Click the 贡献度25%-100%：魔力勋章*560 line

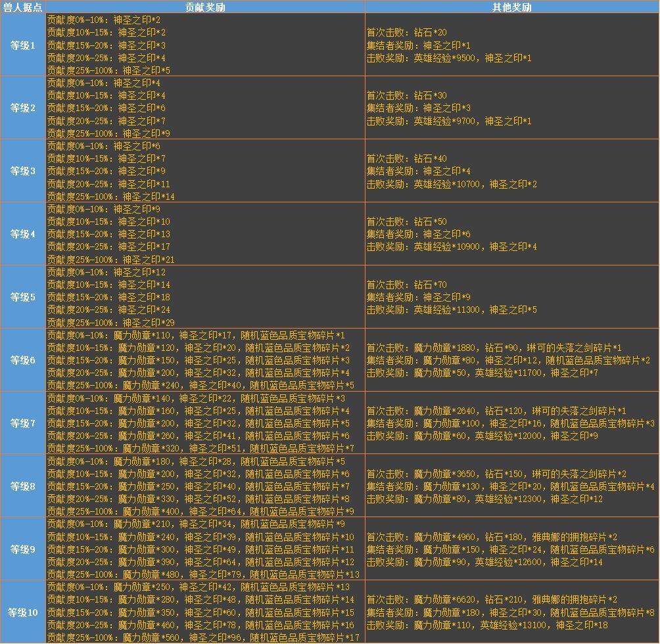coord(203,637)
